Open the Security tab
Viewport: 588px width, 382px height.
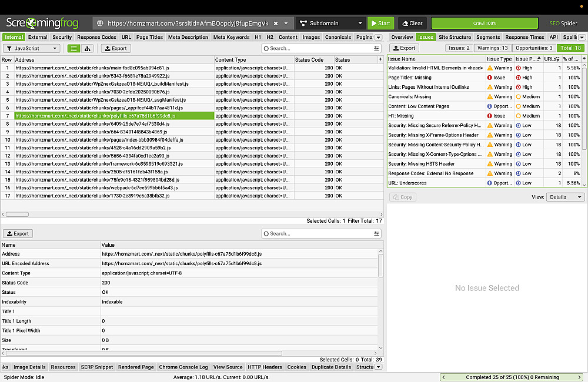coord(62,37)
